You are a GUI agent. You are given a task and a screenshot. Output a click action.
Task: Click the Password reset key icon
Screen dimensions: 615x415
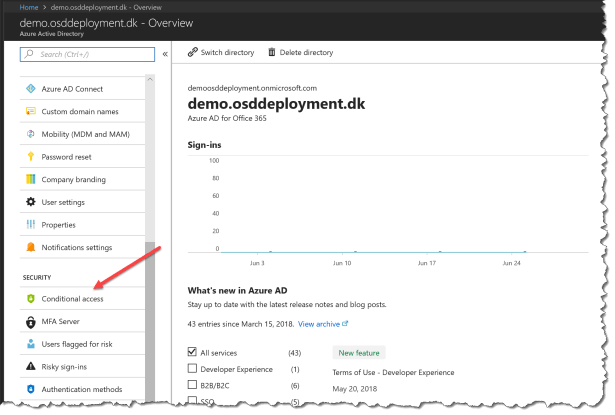click(x=31, y=157)
